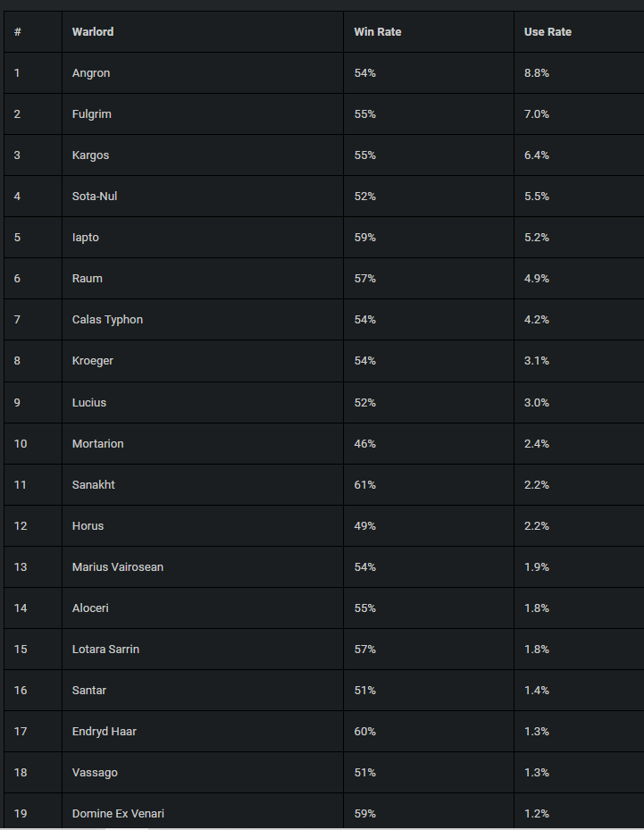
Task: Select the Calas Typhon row
Action: point(324,320)
